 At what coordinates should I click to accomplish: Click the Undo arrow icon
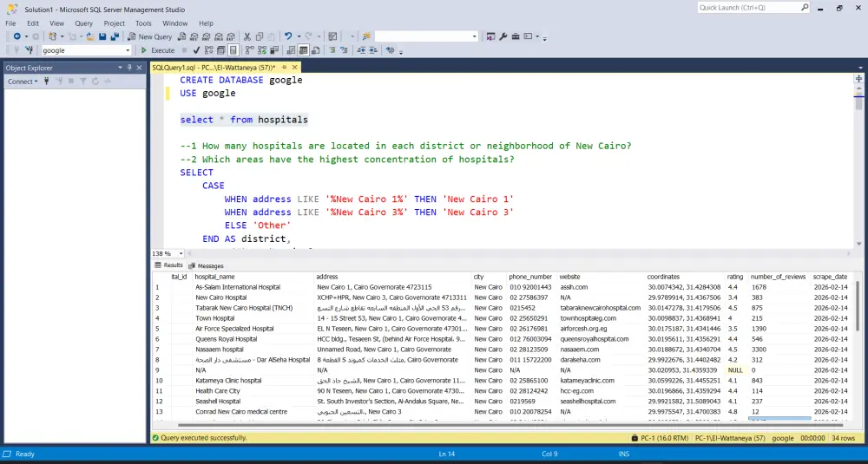point(288,36)
